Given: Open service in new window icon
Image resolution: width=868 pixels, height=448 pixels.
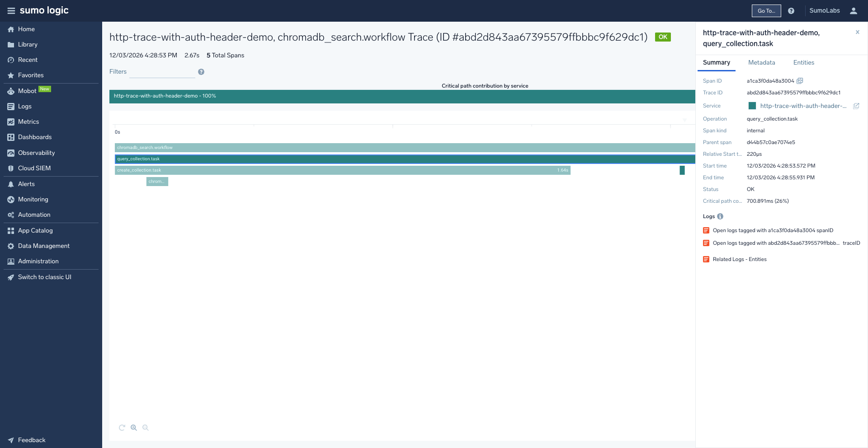Looking at the screenshot, I should click(856, 106).
